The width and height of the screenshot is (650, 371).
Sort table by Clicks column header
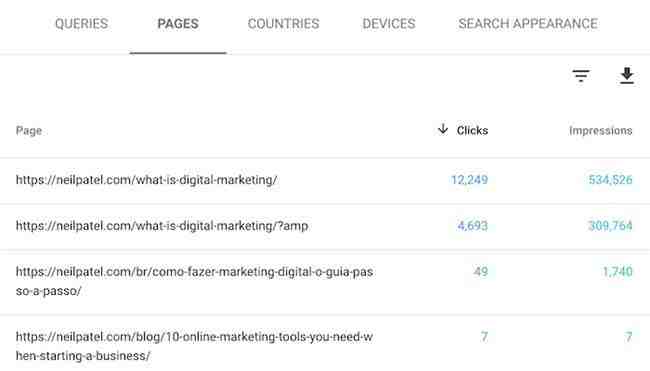(x=472, y=130)
